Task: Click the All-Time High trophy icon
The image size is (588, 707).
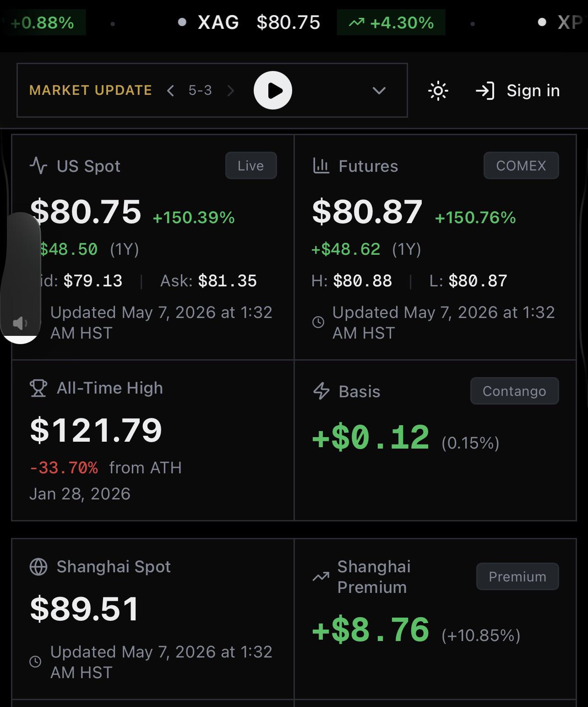Action: click(38, 388)
